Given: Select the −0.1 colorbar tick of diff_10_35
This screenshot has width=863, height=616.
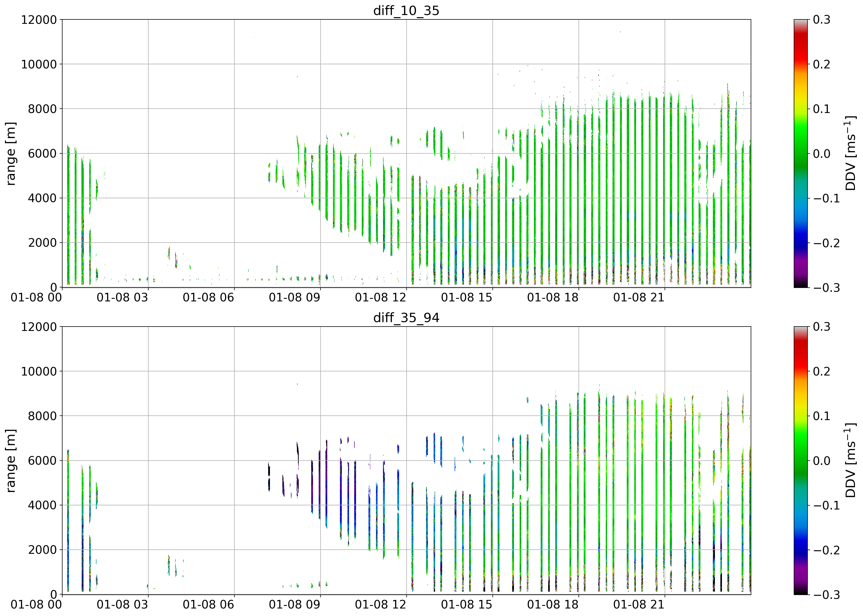Looking at the screenshot, I should pos(826,198).
